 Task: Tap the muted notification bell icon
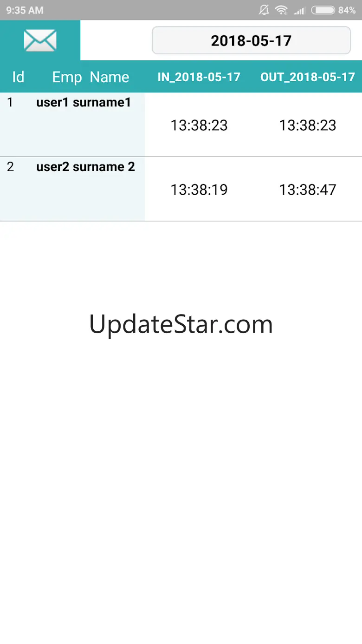point(264,10)
